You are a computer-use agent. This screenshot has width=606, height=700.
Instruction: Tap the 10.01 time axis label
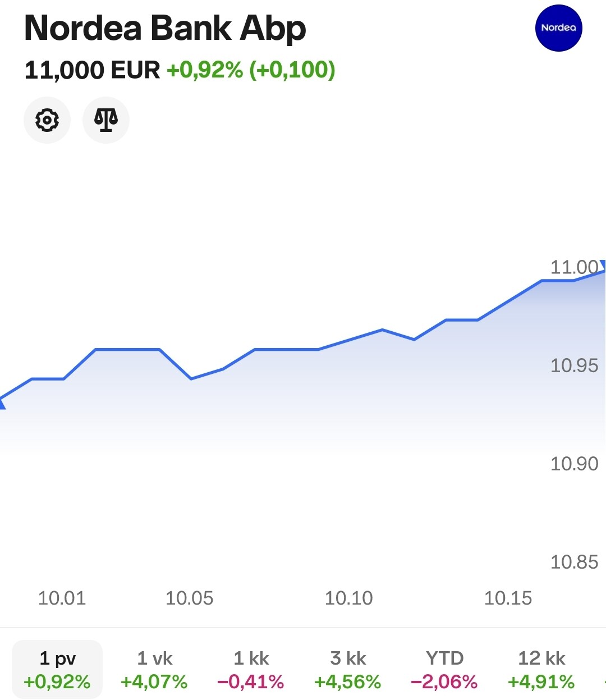(62, 598)
